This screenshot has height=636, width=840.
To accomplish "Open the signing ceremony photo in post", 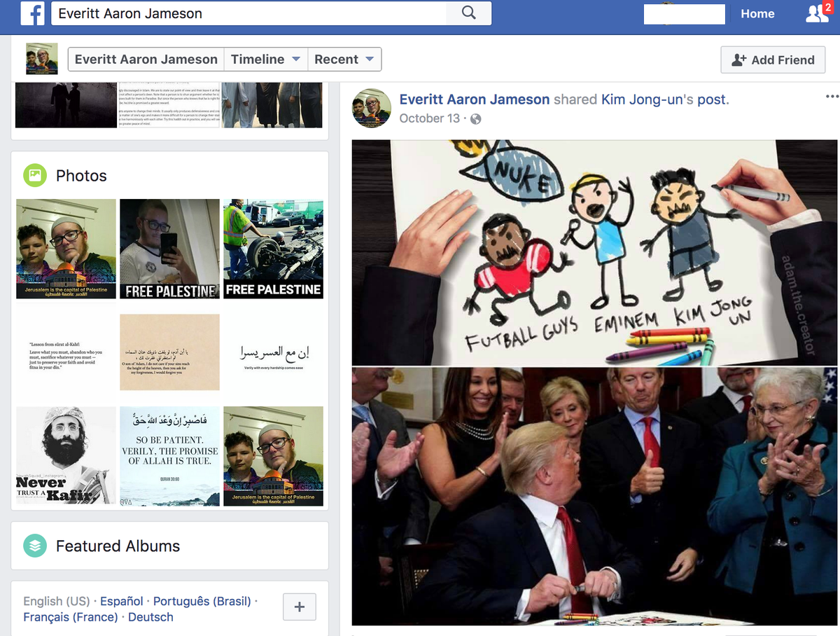I will click(595, 496).
